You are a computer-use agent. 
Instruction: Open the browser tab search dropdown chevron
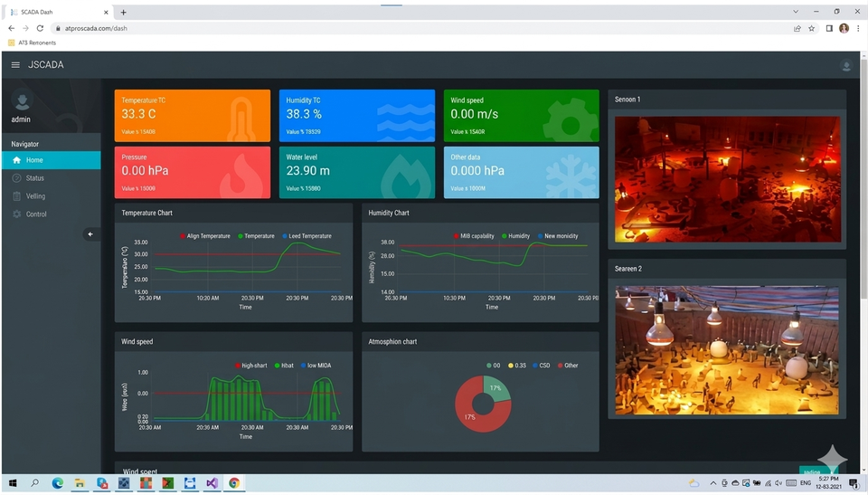click(x=796, y=12)
